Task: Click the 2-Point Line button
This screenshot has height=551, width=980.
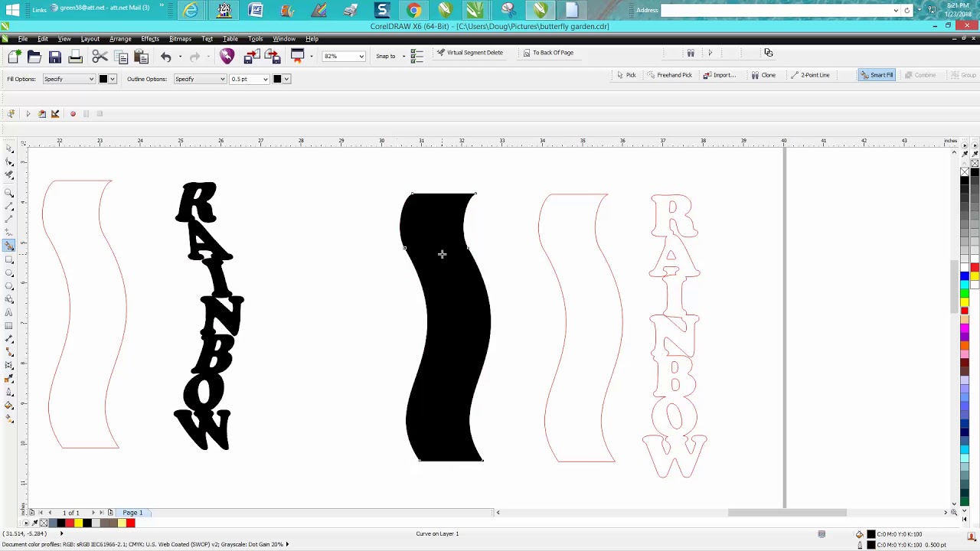Action: (x=810, y=75)
